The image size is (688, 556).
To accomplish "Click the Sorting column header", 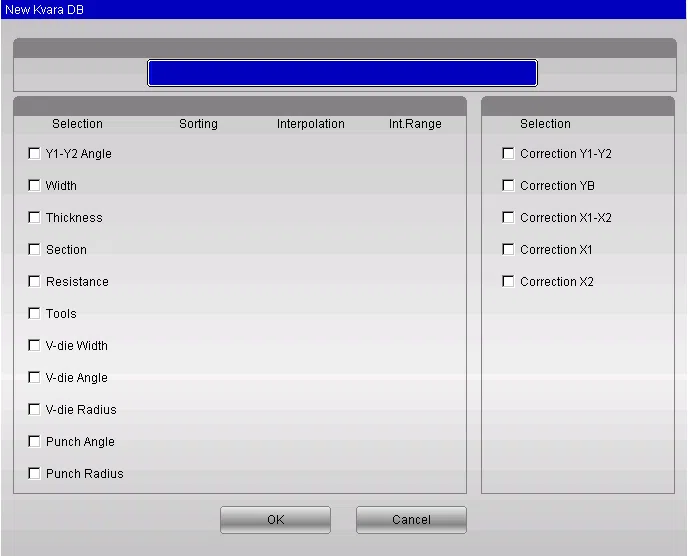I will click(x=198, y=124).
